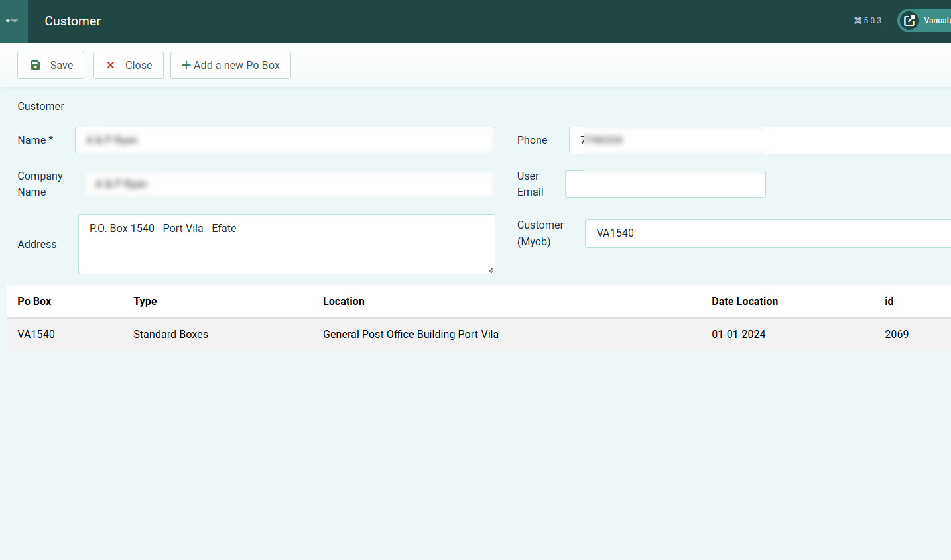The height and width of the screenshot is (560, 951).
Task: Click the id value 2069
Action: (897, 334)
